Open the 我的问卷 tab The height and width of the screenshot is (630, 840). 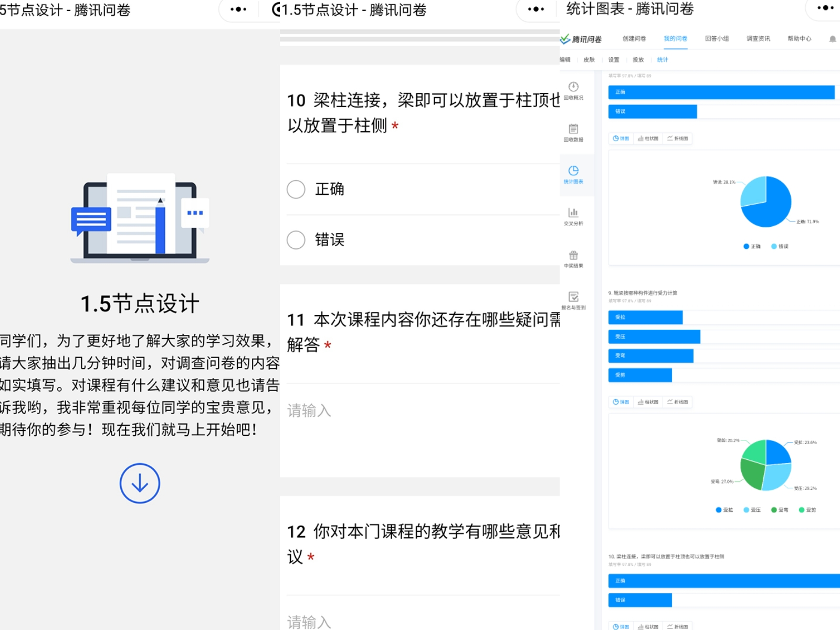pyautogui.click(x=676, y=39)
